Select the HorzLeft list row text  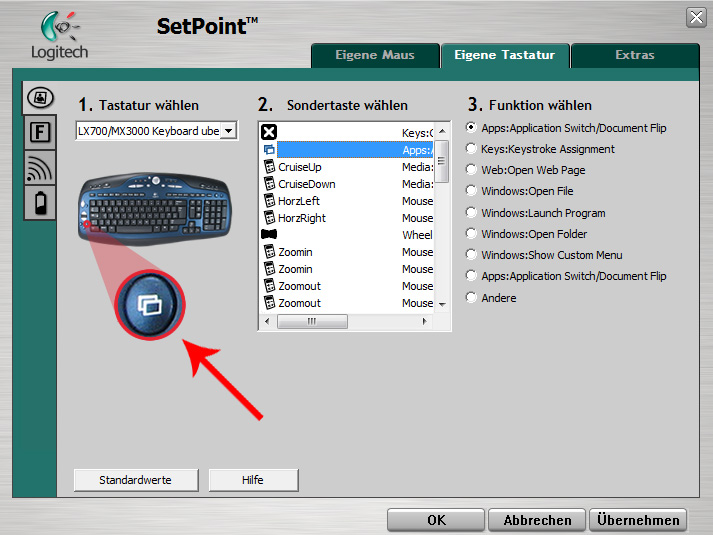point(299,201)
